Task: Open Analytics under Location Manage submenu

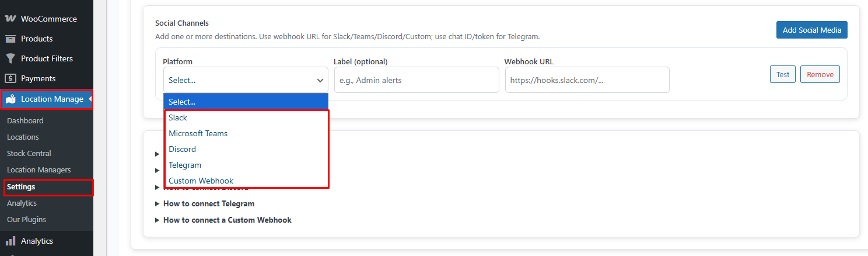Action: pyautogui.click(x=22, y=203)
